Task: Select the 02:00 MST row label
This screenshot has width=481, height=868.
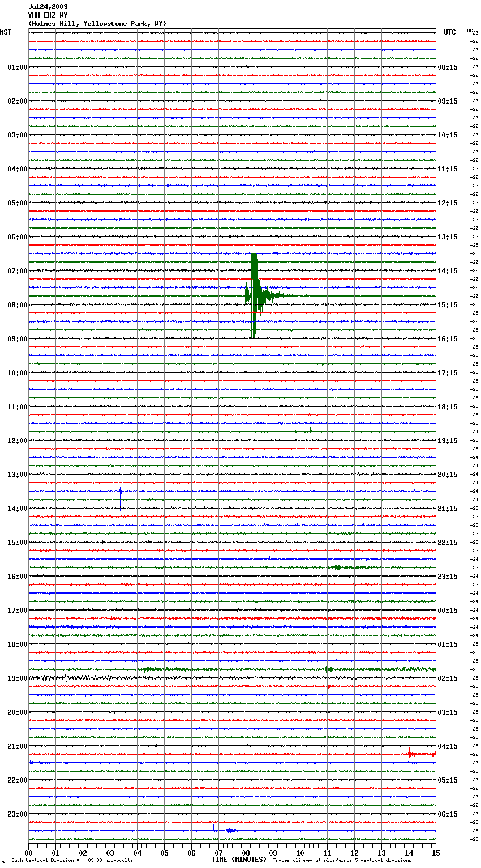Action: coord(18,101)
